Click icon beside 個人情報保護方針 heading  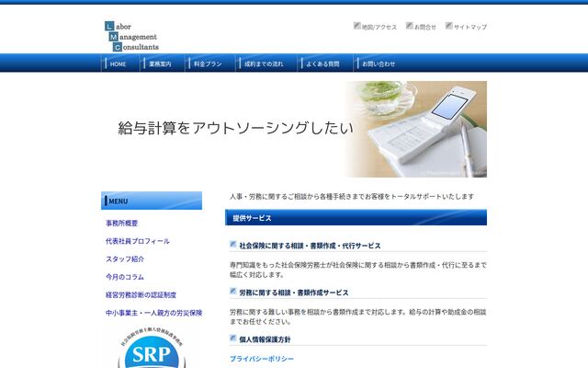pos(232,339)
